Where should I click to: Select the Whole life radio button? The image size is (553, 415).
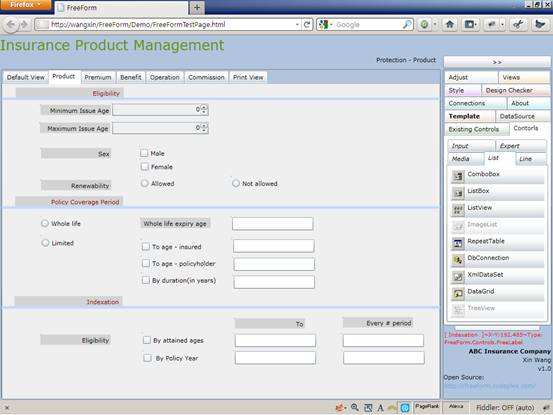point(45,223)
